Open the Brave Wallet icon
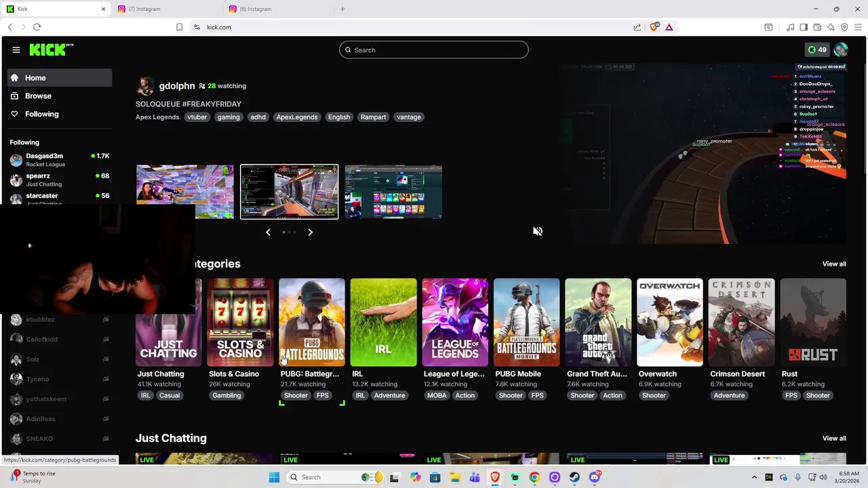The width and height of the screenshot is (868, 488). (817, 27)
